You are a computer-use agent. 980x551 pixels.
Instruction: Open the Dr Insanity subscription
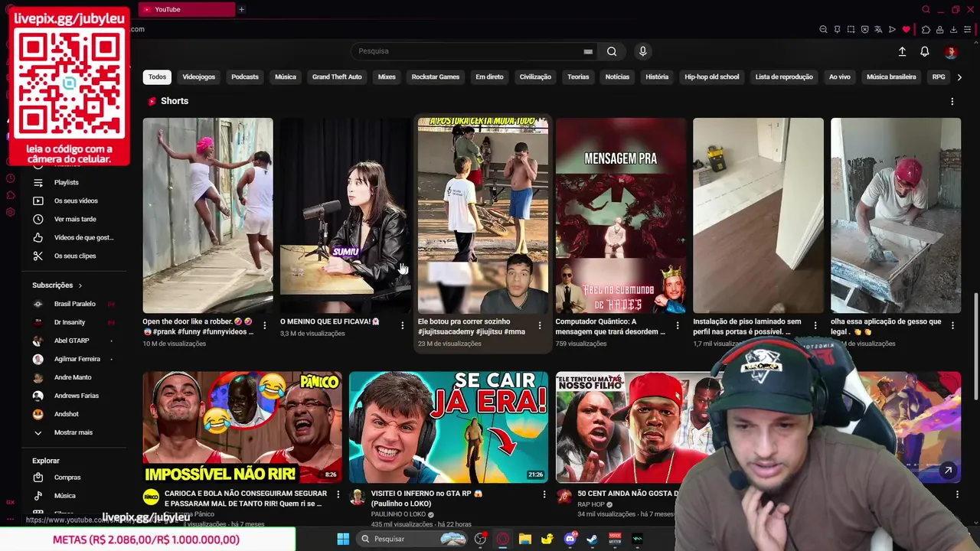pyautogui.click(x=70, y=322)
